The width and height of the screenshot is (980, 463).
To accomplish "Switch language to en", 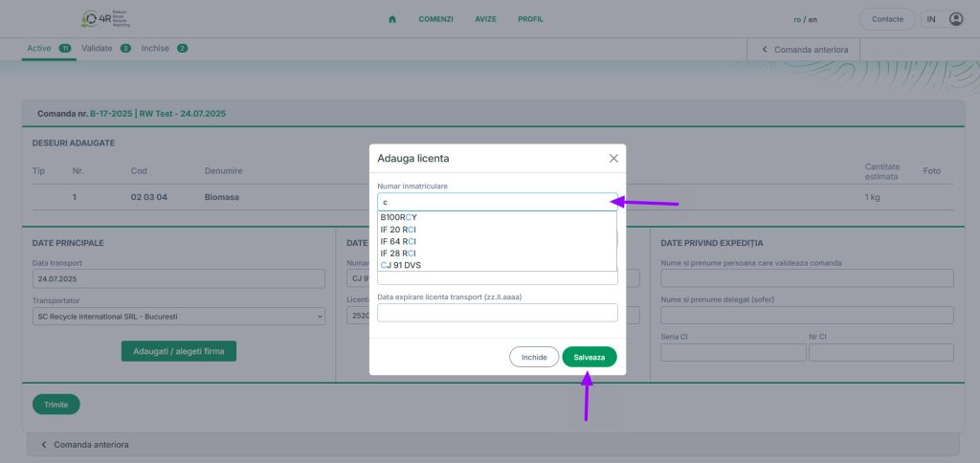I will 813,19.
